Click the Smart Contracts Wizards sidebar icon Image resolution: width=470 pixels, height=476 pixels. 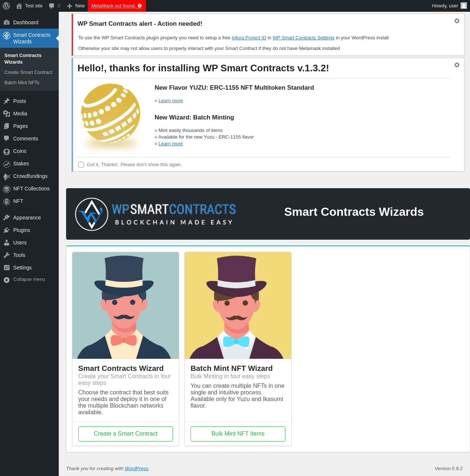point(7,36)
